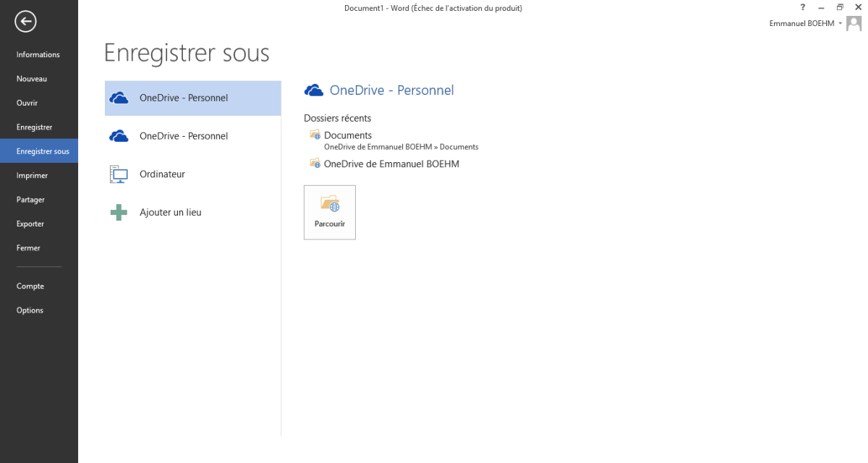Open the Informations section
Screen dimensions: 868x463
(38, 55)
